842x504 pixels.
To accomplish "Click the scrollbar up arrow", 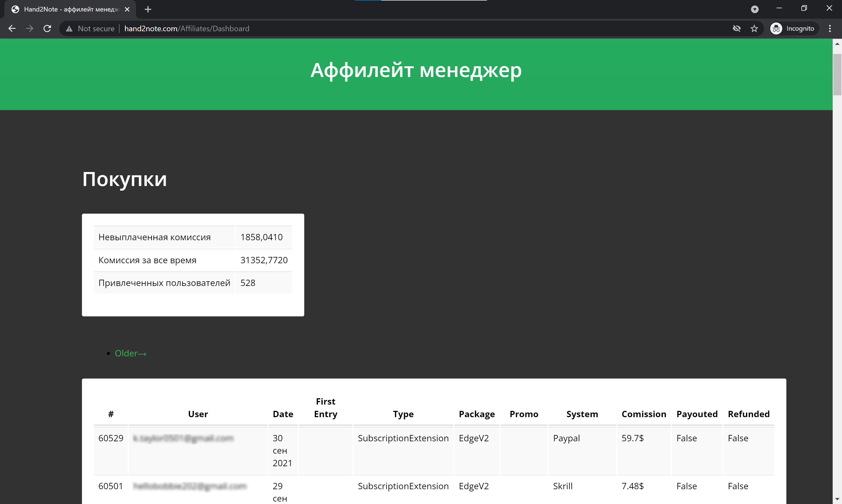I will (x=837, y=44).
